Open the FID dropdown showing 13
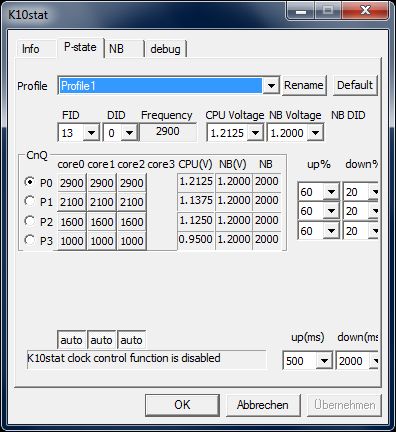 pyautogui.click(x=91, y=133)
